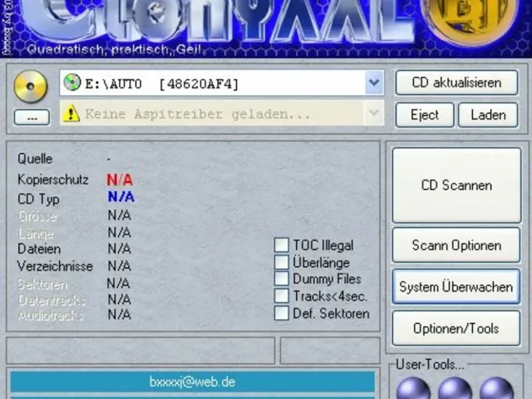Click the third blue sphere under User-Tools
Image resolution: width=532 pixels, height=399 pixels.
tap(496, 388)
